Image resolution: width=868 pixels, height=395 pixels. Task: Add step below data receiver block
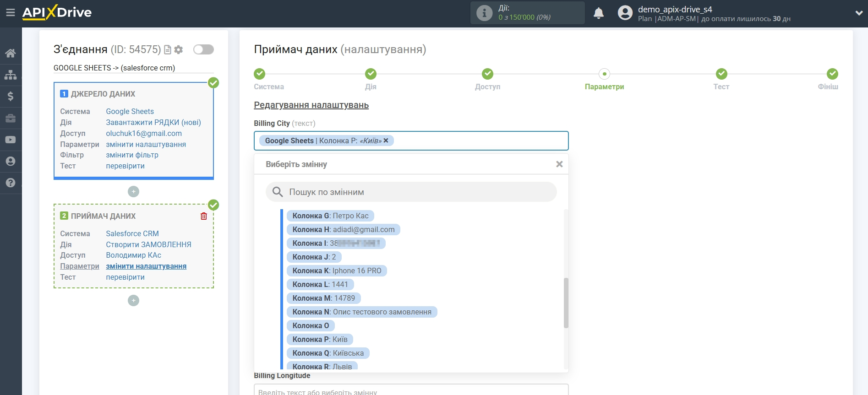click(x=133, y=300)
